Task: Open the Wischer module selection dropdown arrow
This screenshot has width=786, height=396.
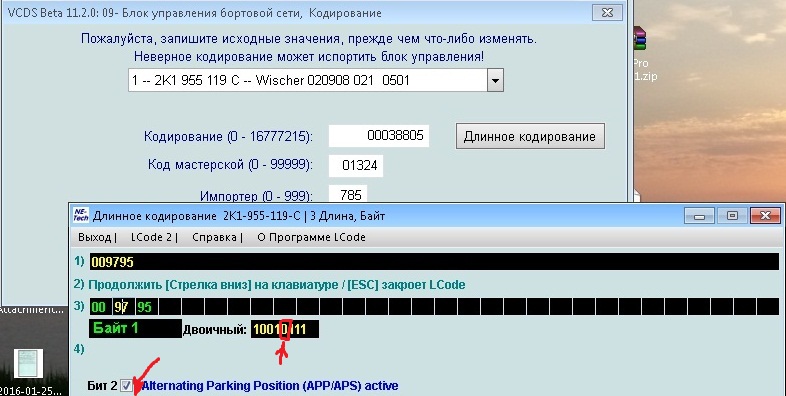Action: coord(495,80)
